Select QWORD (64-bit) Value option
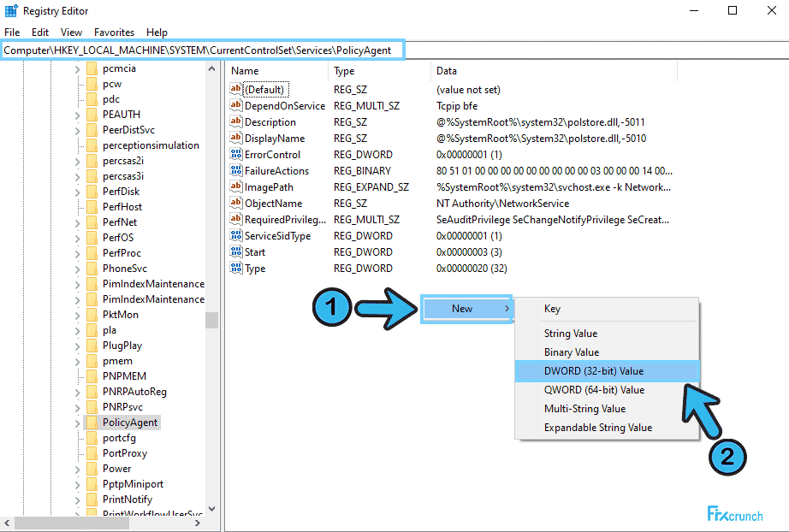The height and width of the screenshot is (532, 789). (607, 390)
